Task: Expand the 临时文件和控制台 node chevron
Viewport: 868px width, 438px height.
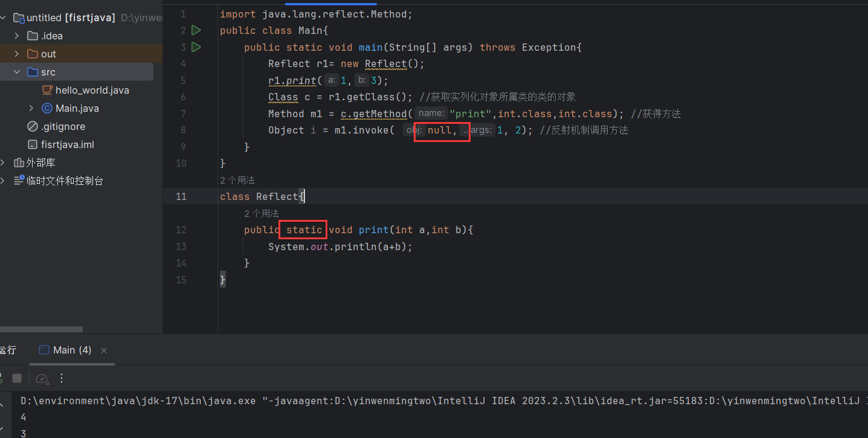Action: (x=4, y=181)
